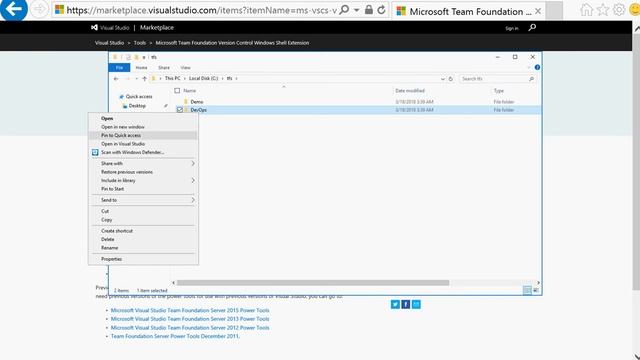Click the Sign in link
Image resolution: width=640 pixels, height=360 pixels.
[x=511, y=28]
